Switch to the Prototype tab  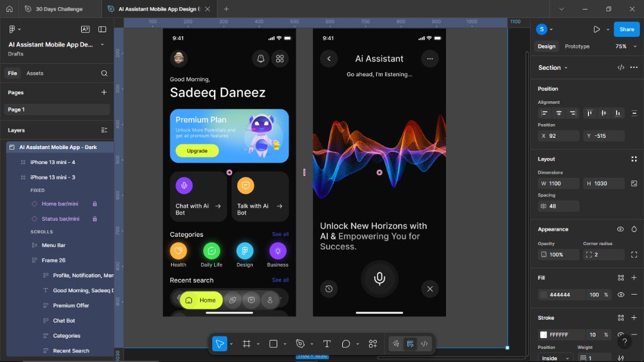tap(577, 47)
